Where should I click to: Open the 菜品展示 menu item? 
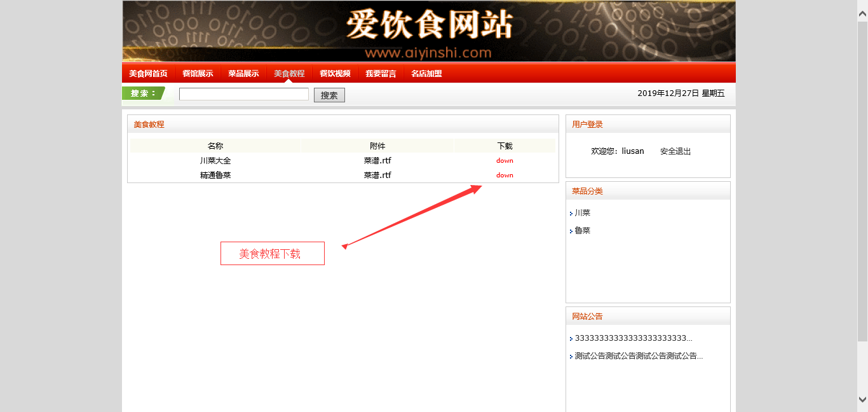pyautogui.click(x=243, y=73)
